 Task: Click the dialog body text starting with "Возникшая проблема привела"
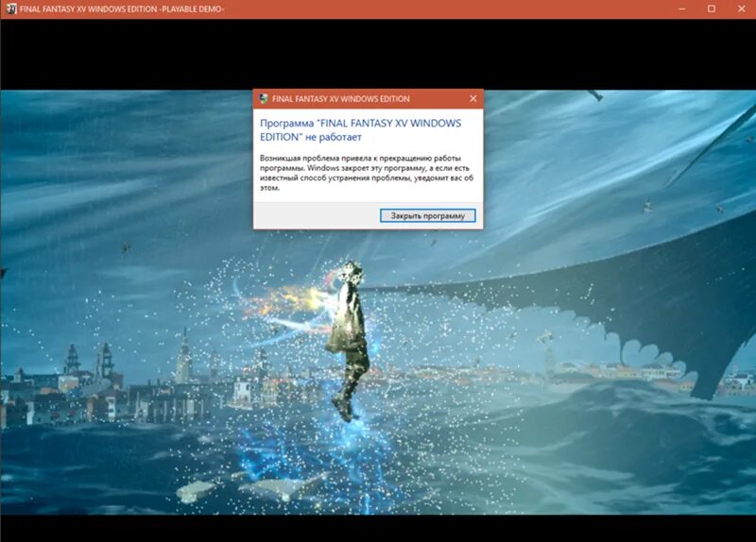click(x=367, y=173)
